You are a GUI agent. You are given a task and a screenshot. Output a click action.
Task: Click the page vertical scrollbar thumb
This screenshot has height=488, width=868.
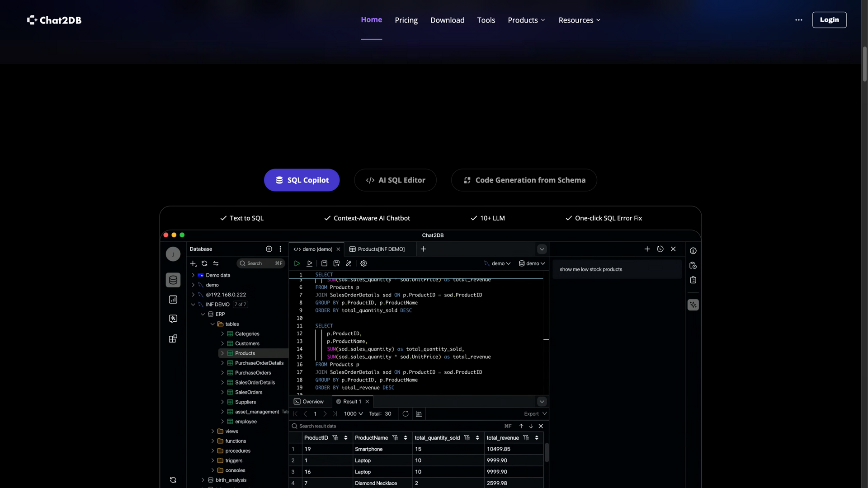(x=864, y=64)
